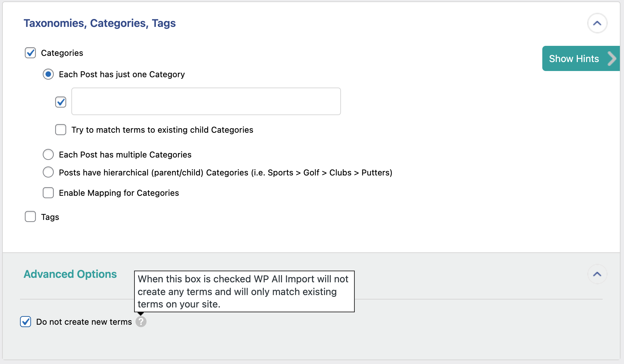Disable the Do not create new terms checkbox

26,322
